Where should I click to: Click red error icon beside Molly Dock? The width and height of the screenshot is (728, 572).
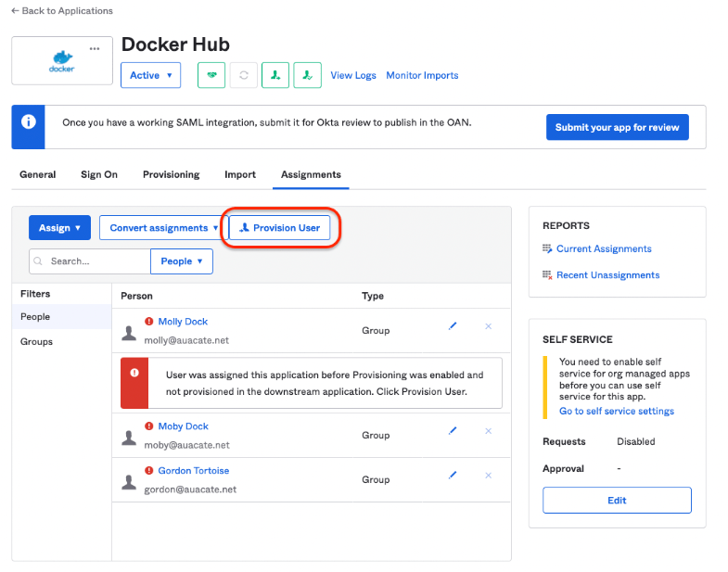(x=148, y=322)
